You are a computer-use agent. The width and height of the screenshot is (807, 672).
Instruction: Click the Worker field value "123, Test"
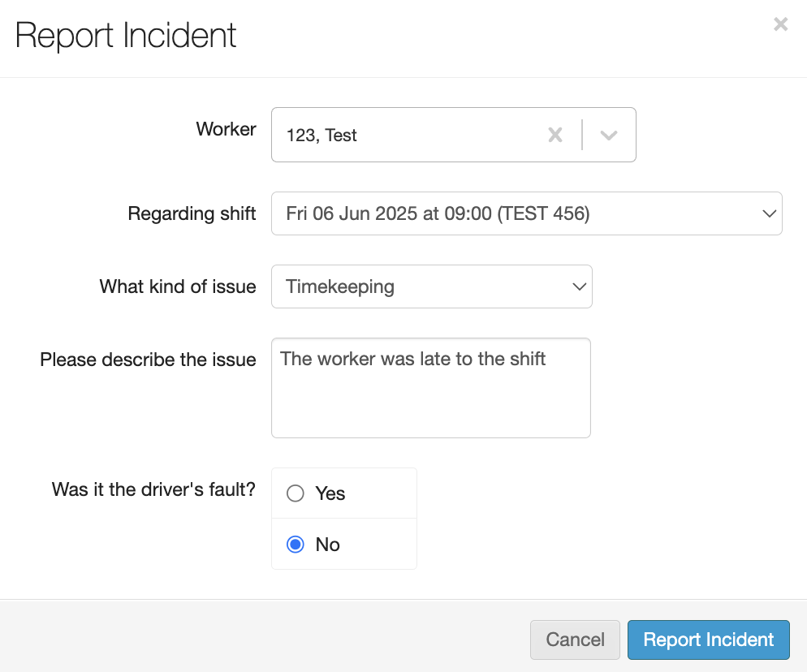tap(322, 136)
